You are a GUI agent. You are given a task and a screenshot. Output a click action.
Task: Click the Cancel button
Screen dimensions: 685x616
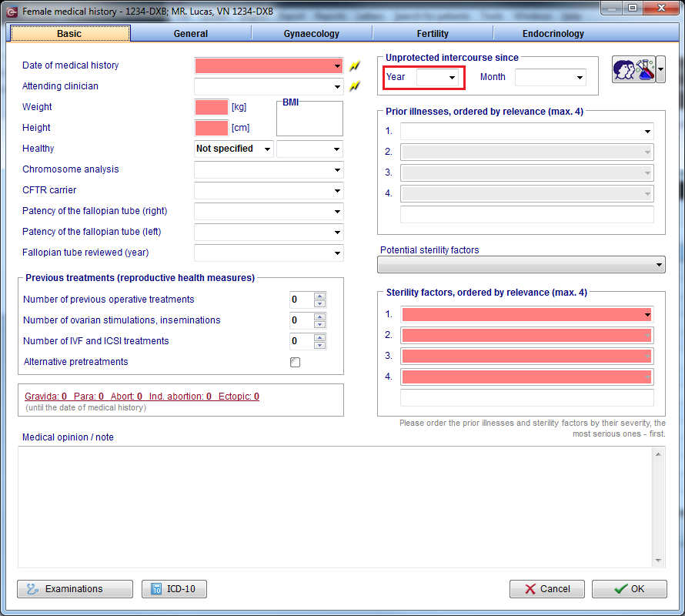point(547,589)
